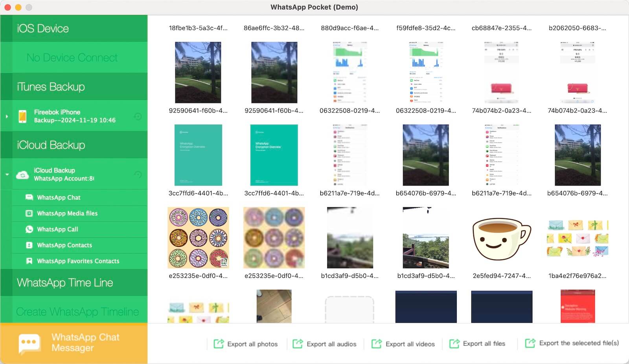Select the 1ba4e2f76e976a2 envelopes thumbnail

[578, 238]
